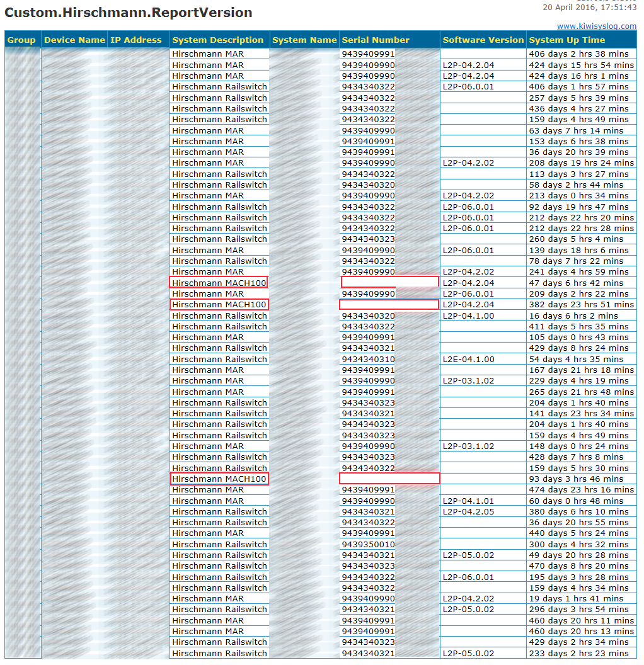Viewport: 644px width, 665px height.
Task: Click software version L2P-04.1.00
Action: click(468, 315)
